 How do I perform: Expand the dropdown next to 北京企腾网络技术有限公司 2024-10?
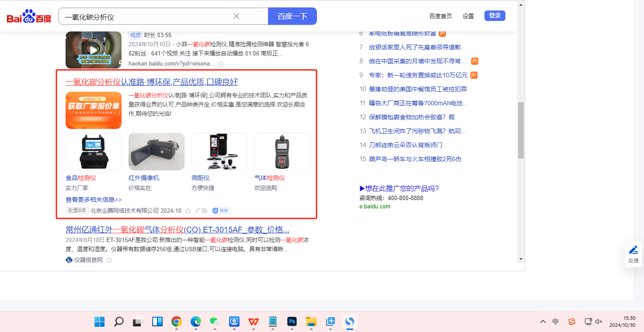point(188,211)
